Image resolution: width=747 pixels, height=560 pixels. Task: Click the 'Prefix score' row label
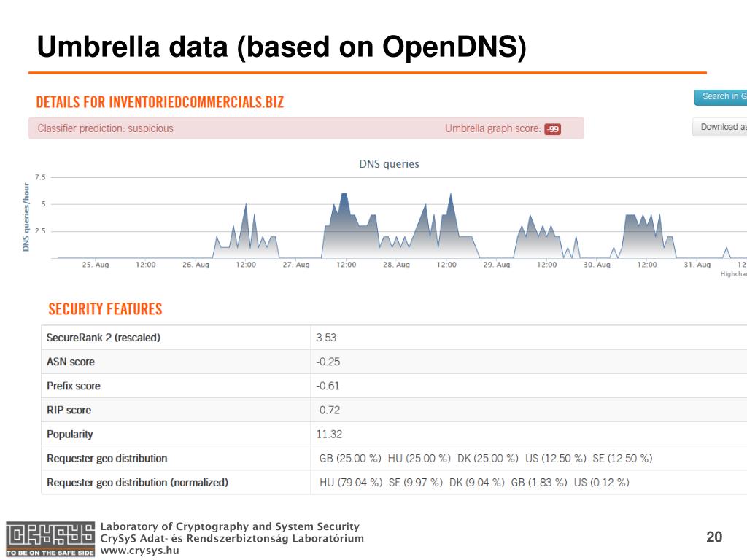[74, 386]
